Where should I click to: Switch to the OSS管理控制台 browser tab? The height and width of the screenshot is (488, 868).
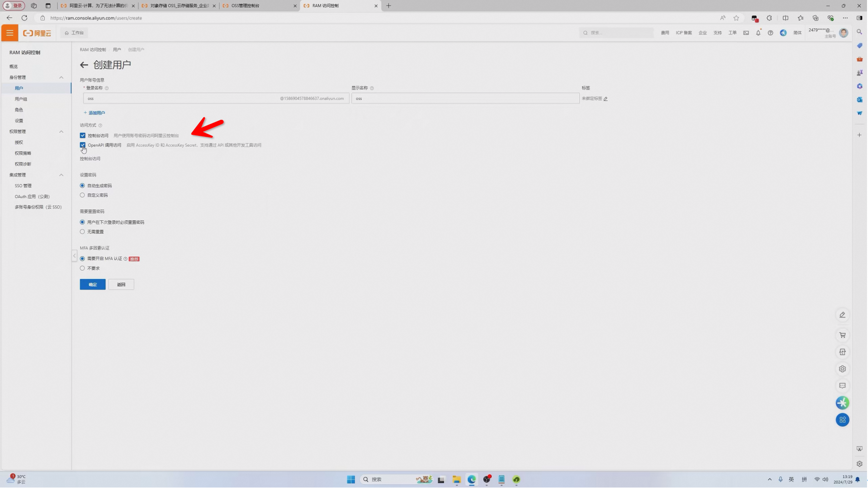click(259, 5)
